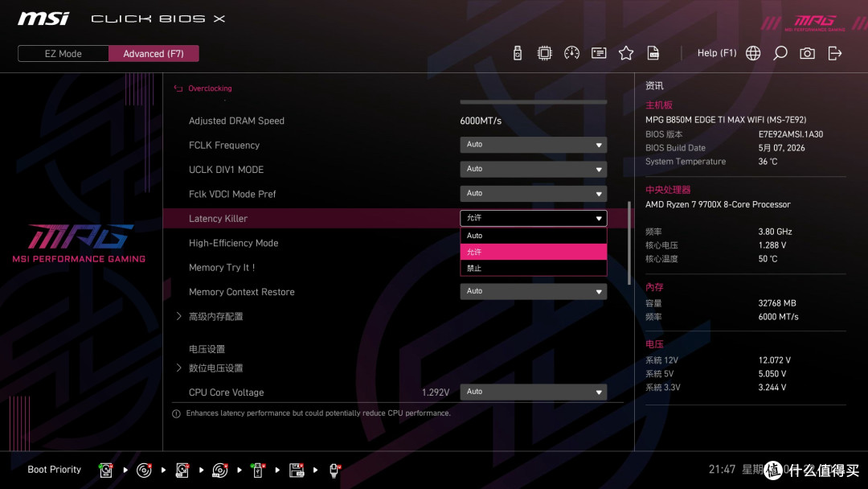Image resolution: width=868 pixels, height=489 pixels.
Task: Choose 允许 in Latency Killer list
Action: (x=533, y=252)
